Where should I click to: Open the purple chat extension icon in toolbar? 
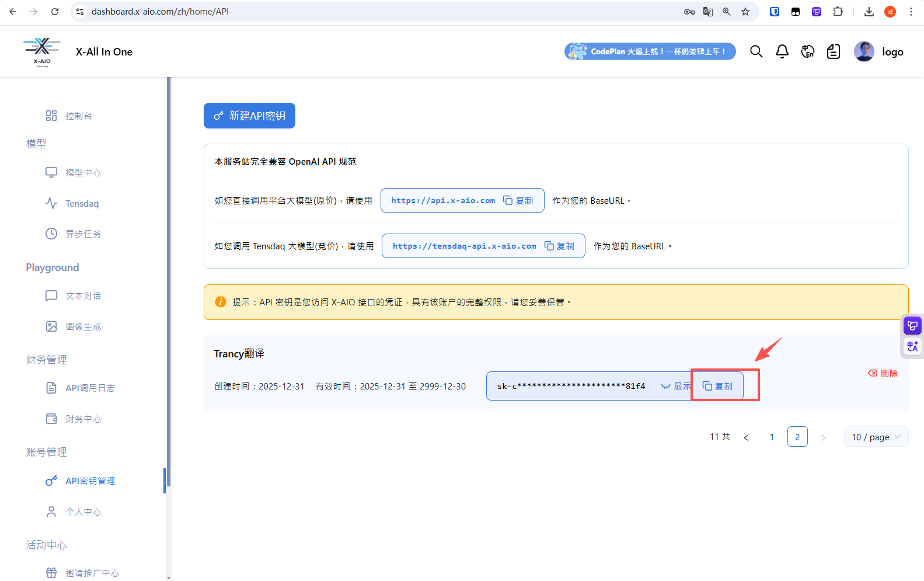pyautogui.click(x=817, y=12)
